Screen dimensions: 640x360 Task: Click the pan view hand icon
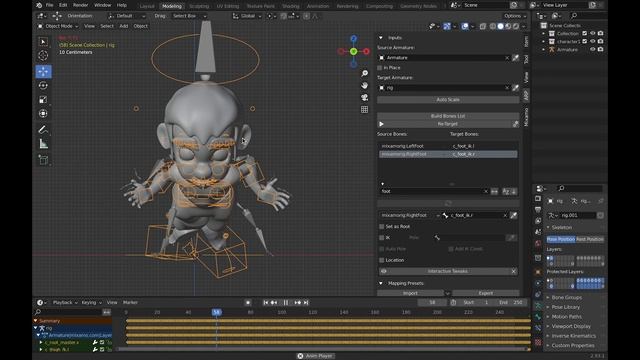coord(364,85)
